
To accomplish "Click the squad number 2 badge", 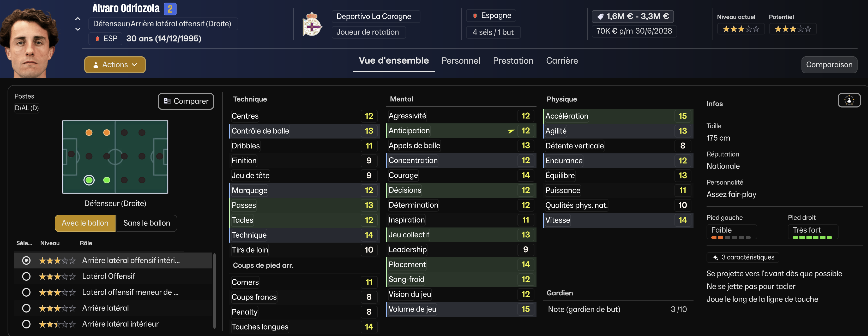I will point(170,9).
